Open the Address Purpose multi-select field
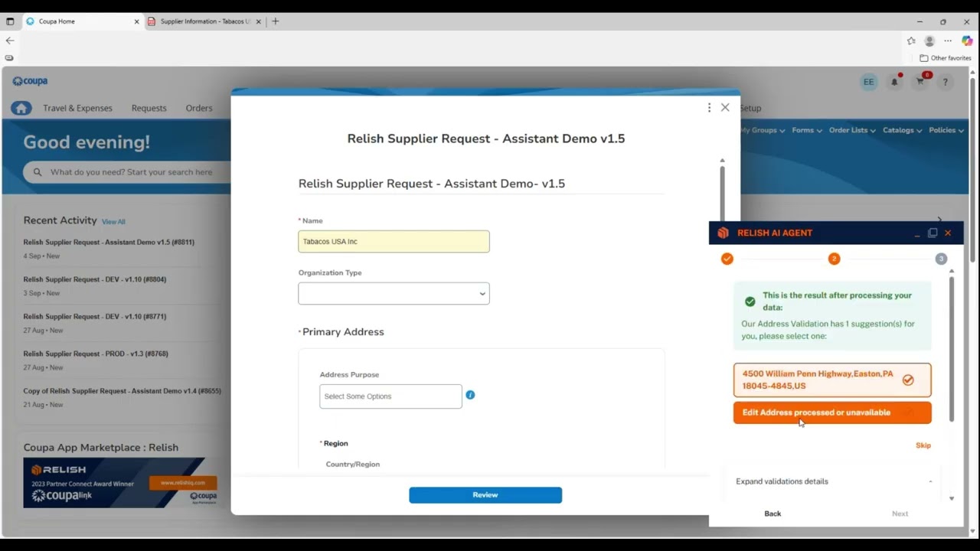The height and width of the screenshot is (551, 980). [390, 396]
